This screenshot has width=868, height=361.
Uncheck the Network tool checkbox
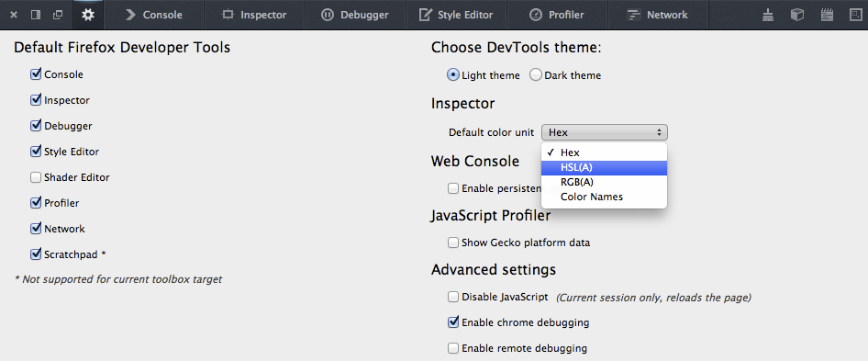pos(36,229)
